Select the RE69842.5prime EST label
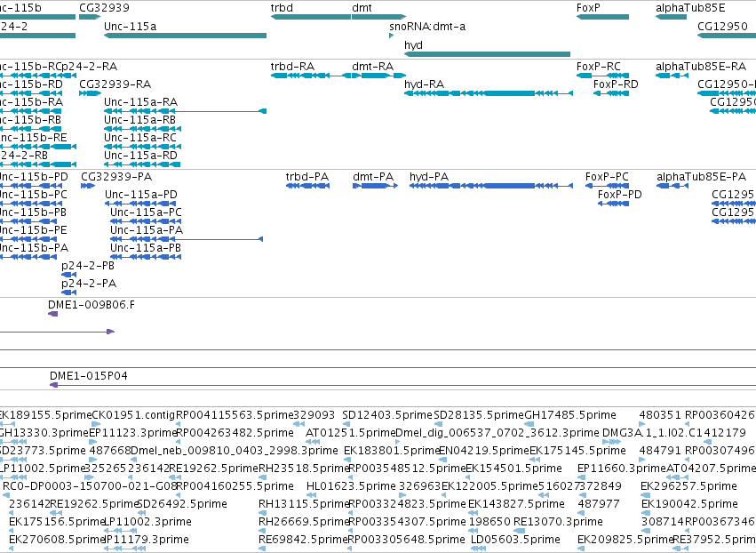 click(x=303, y=540)
